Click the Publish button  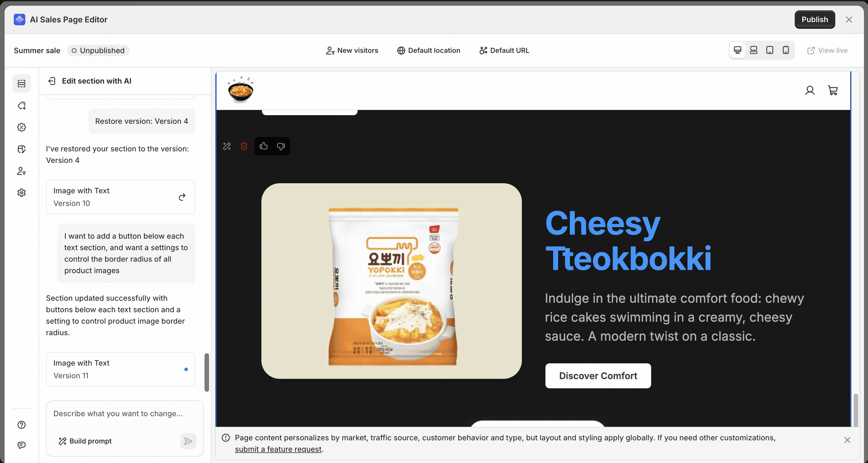click(814, 20)
